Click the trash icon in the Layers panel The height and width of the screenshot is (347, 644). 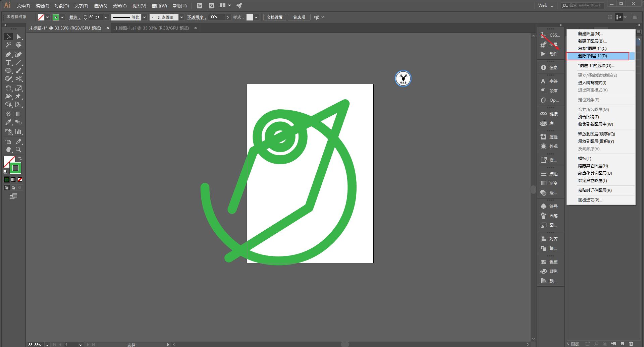point(631,344)
